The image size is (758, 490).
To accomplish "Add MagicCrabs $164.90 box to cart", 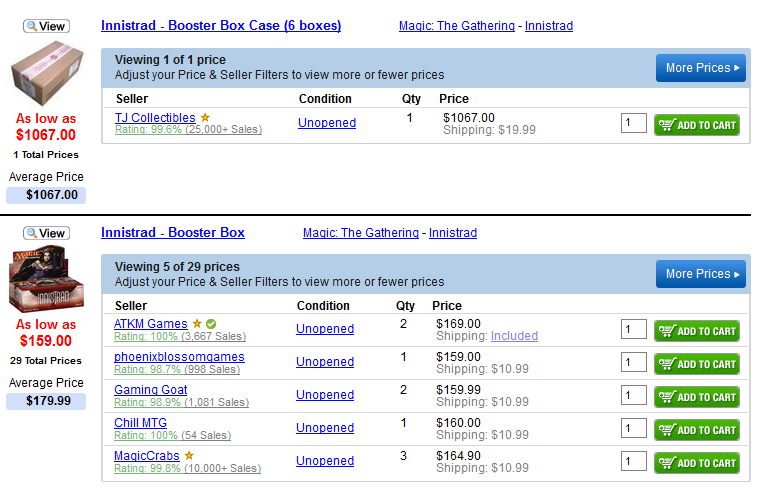I will pyautogui.click(x=697, y=462).
